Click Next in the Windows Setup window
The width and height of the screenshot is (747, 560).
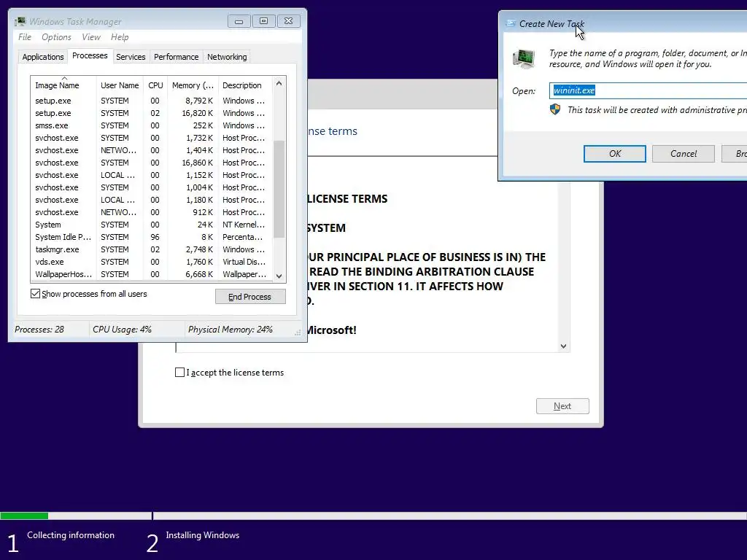(562, 405)
